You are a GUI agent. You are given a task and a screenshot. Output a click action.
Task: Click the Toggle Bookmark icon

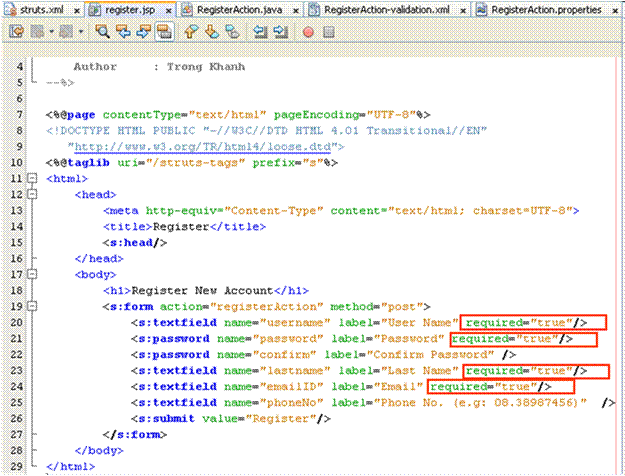pos(232,31)
